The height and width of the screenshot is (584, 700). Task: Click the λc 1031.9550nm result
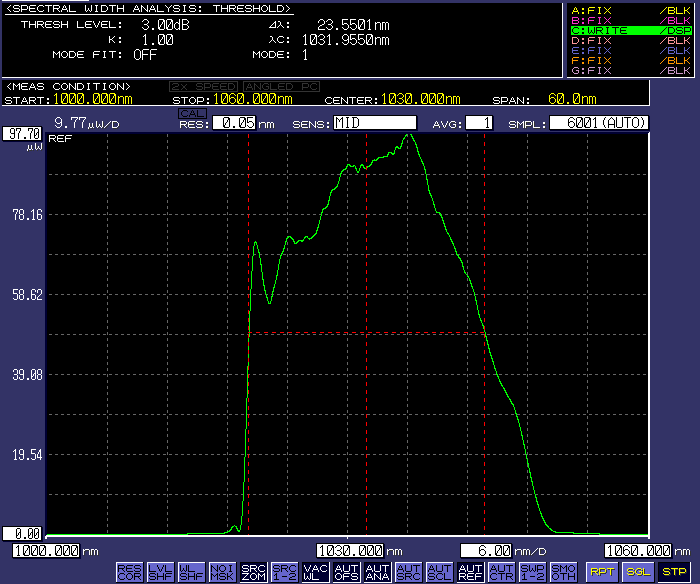[346, 40]
